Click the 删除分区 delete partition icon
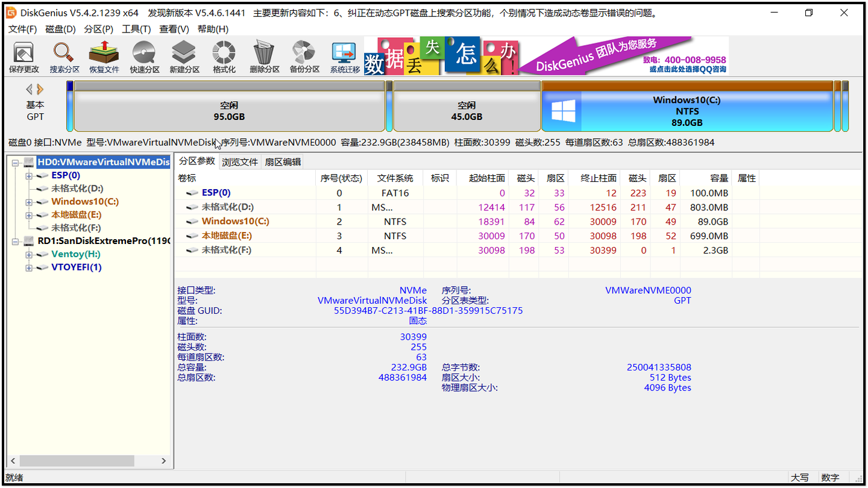The image size is (868, 488). pyautogui.click(x=265, y=57)
